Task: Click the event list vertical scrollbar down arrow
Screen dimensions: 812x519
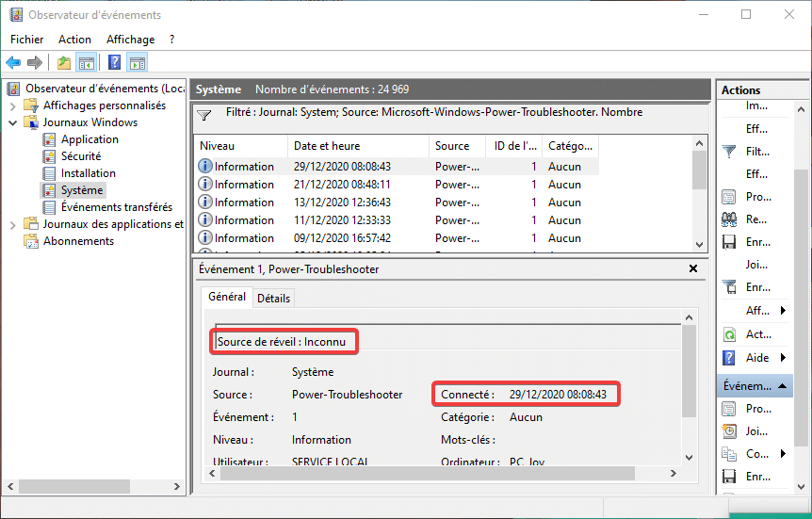Action: click(x=698, y=245)
